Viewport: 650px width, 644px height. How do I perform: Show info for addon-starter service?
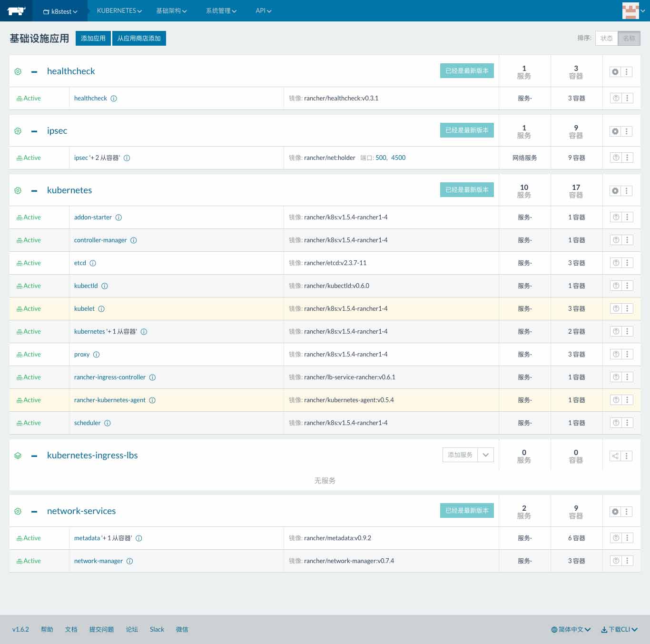118,218
